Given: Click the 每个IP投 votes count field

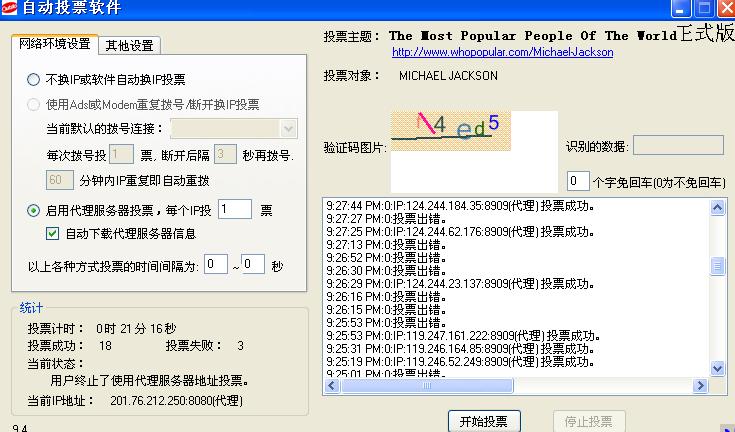Looking at the screenshot, I should pos(235,209).
